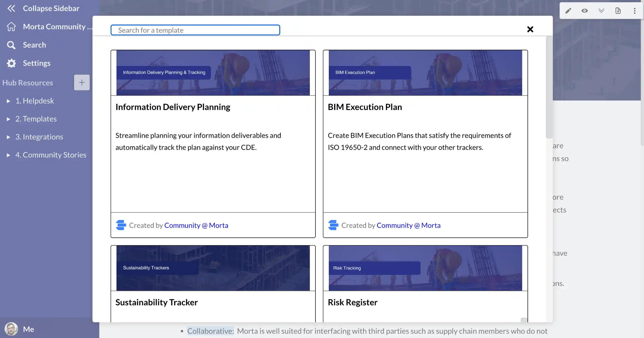Click the Collapse Sidebar double arrow
Screen dimensions: 644x338
point(11,8)
